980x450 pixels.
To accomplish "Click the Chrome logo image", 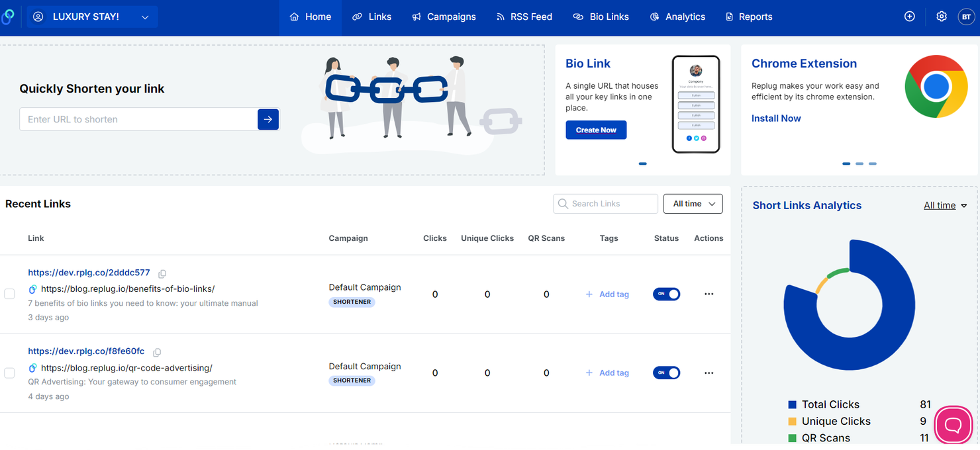I will [x=936, y=87].
